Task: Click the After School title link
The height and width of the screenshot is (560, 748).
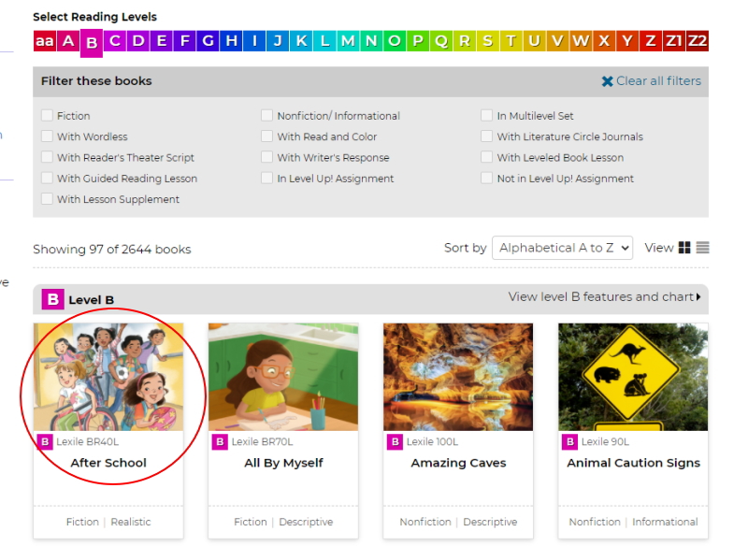Action: click(x=108, y=463)
